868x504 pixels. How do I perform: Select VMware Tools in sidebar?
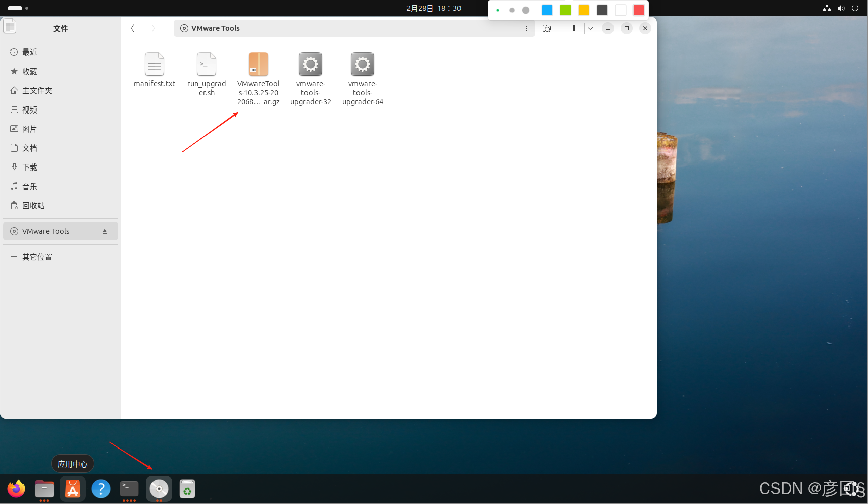61,231
